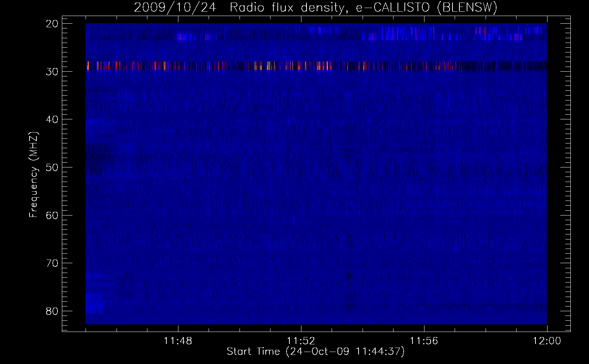Screen dimensions: 589x364
Task: Click the 20 frequency tick label
Action: click(x=52, y=24)
